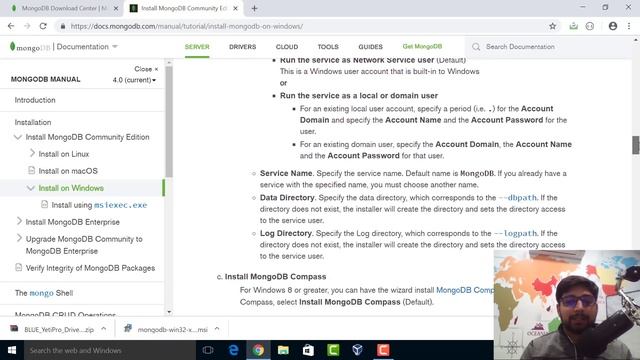Switch to the SERVER tab
The image size is (640, 360).
(x=197, y=47)
